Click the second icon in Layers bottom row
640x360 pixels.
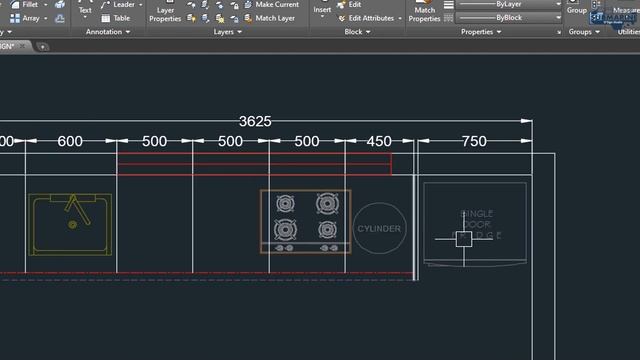pyautogui.click(x=205, y=18)
